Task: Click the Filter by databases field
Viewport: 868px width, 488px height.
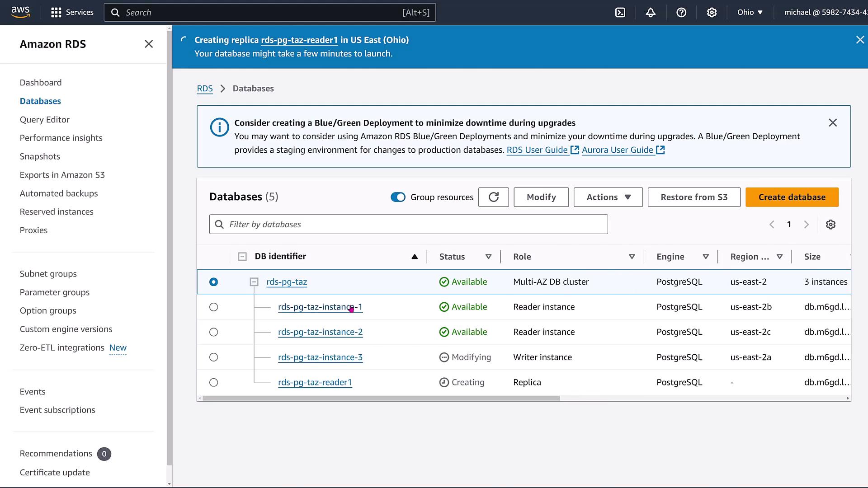Action: point(408,225)
